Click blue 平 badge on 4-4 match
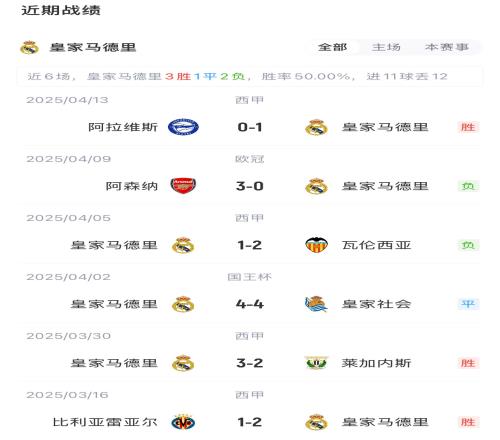The height and width of the screenshot is (440, 500). (468, 304)
